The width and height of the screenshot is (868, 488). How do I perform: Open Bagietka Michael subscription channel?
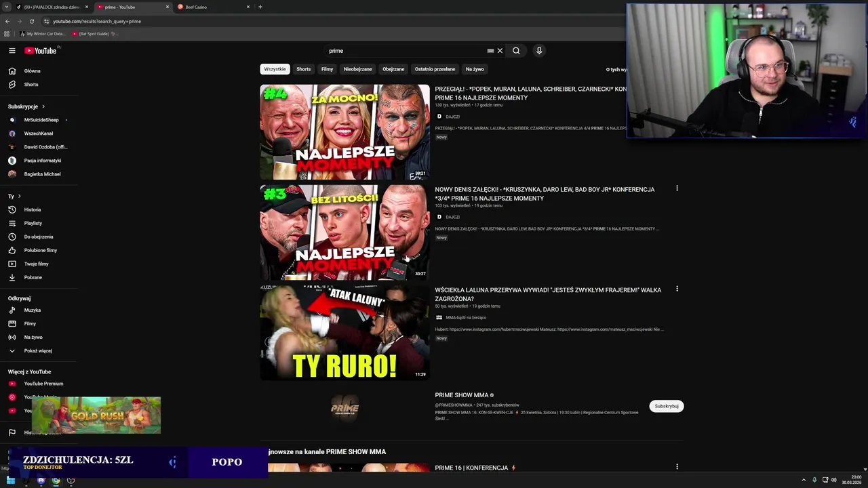(42, 174)
